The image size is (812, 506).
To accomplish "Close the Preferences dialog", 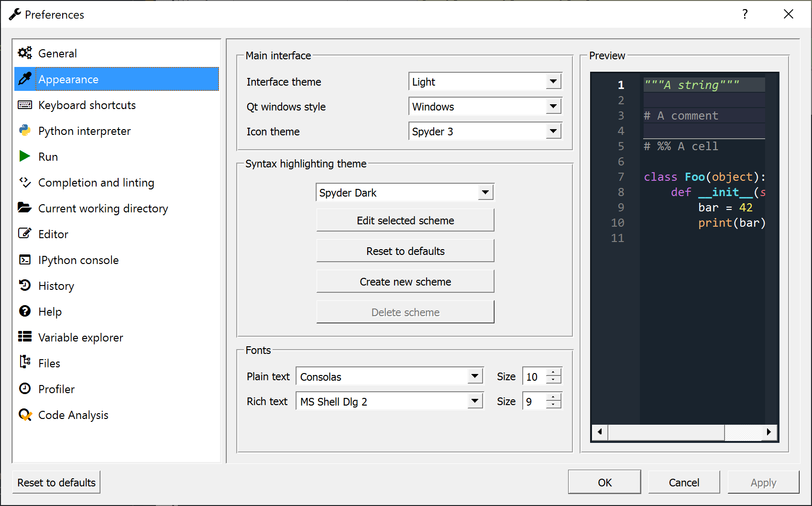I will (x=789, y=14).
